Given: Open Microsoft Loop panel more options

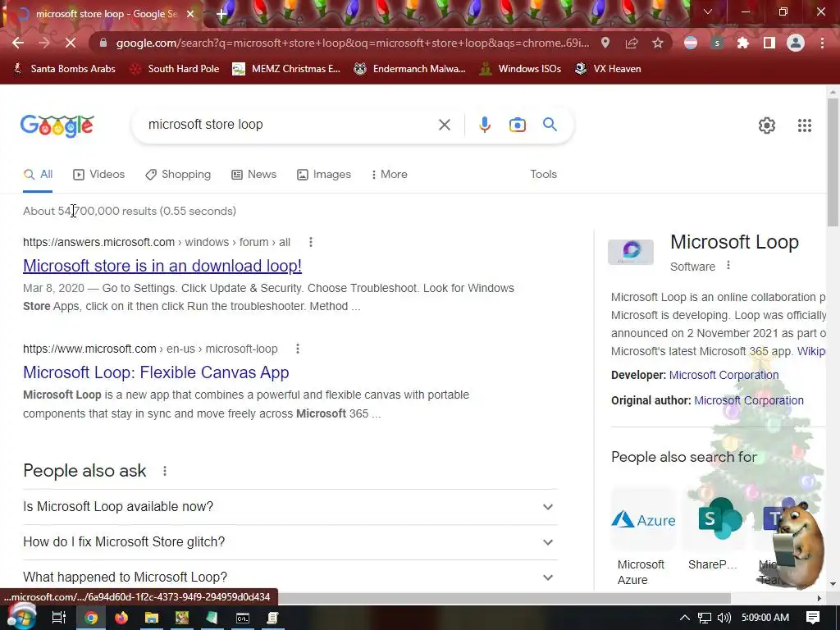Looking at the screenshot, I should [728, 265].
